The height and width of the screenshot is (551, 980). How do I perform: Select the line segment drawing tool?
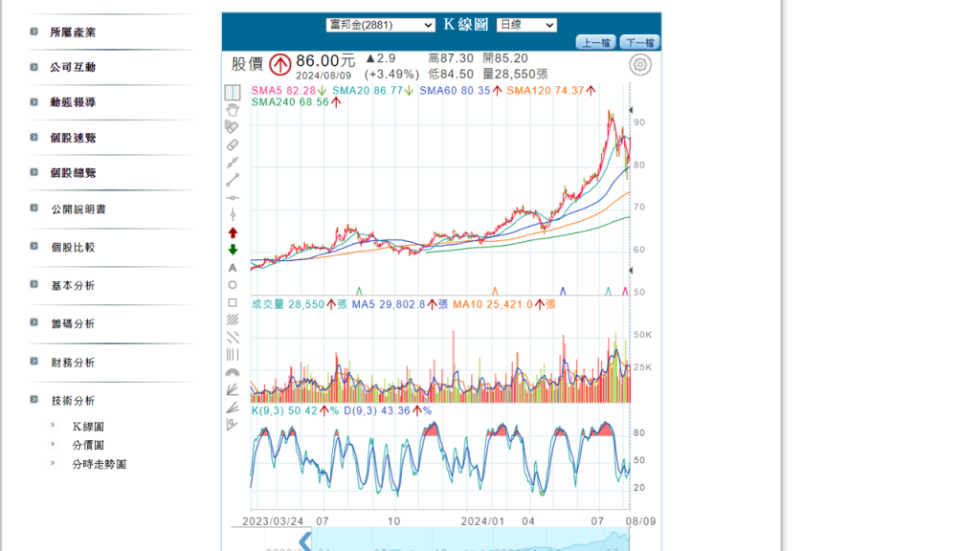(x=233, y=180)
